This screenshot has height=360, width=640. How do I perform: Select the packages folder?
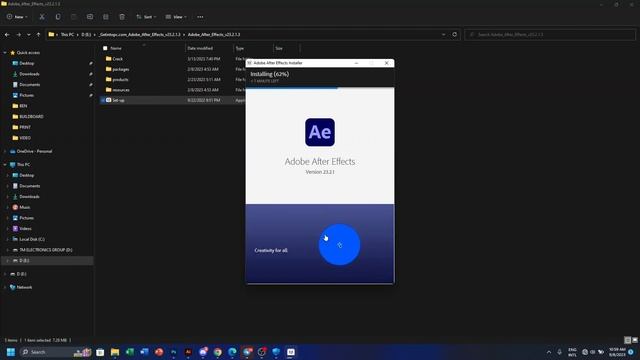point(121,69)
